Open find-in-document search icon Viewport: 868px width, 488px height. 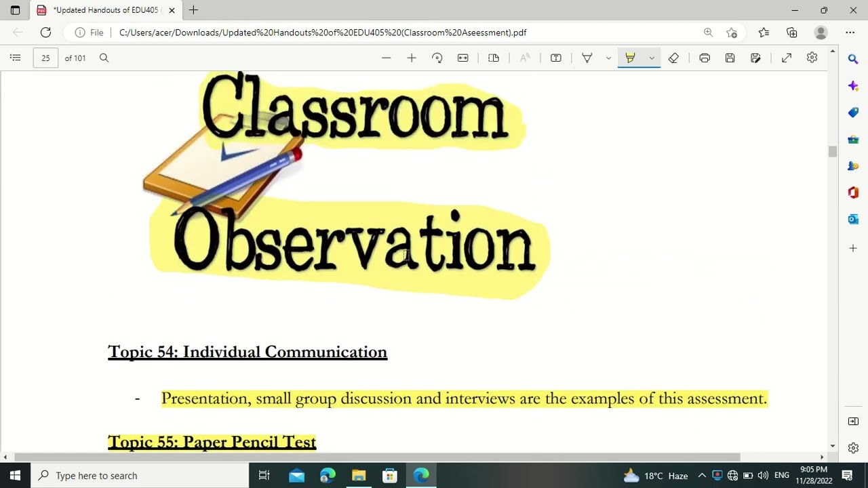[x=104, y=58]
